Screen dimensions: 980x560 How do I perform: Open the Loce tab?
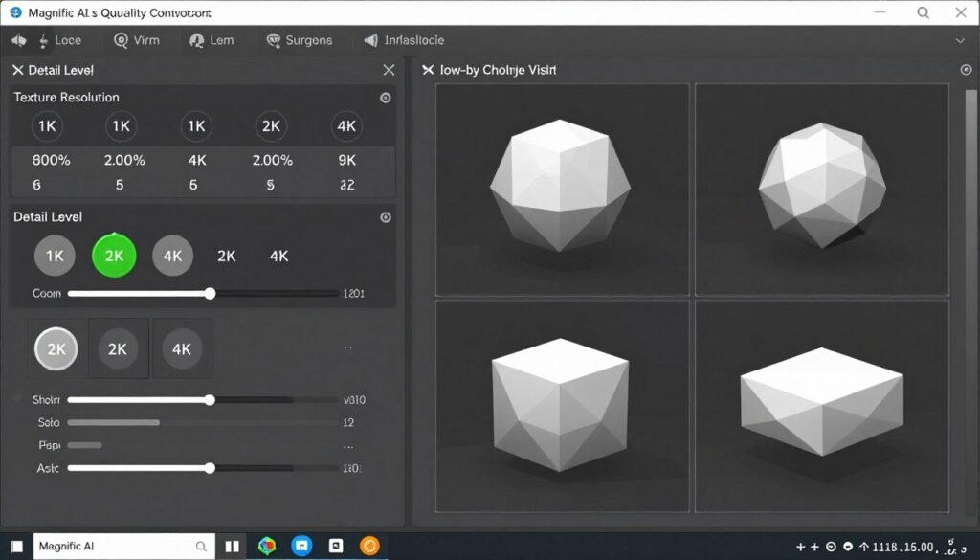60,40
